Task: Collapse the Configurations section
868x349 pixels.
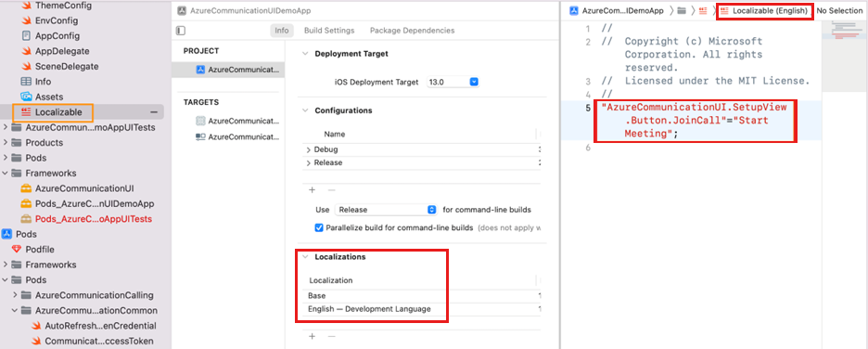Action: (304, 110)
